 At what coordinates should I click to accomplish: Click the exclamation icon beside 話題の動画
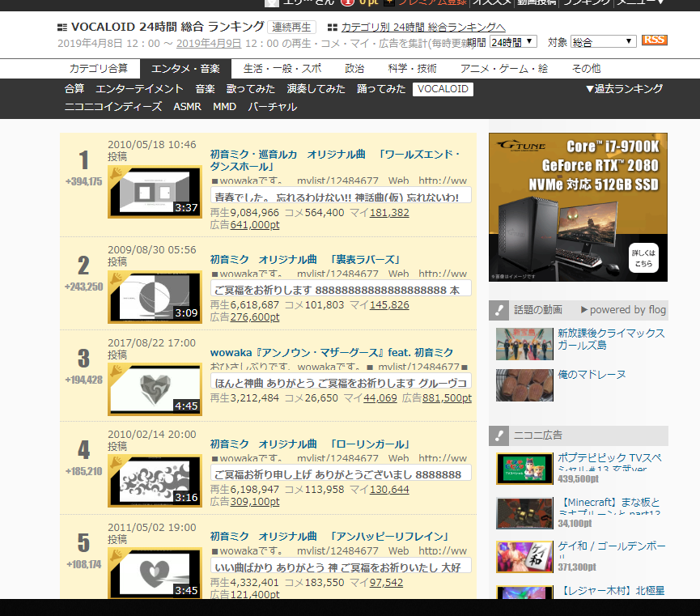[x=499, y=310]
